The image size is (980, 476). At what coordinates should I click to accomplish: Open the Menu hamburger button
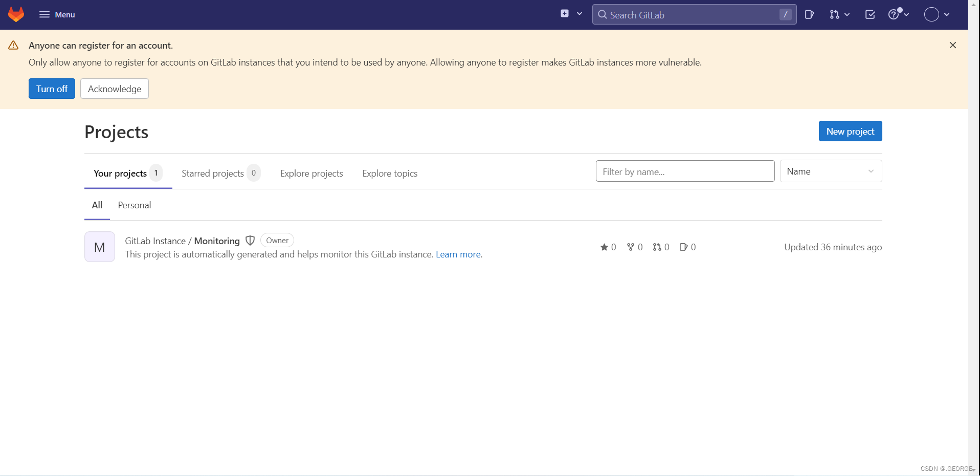tap(57, 14)
